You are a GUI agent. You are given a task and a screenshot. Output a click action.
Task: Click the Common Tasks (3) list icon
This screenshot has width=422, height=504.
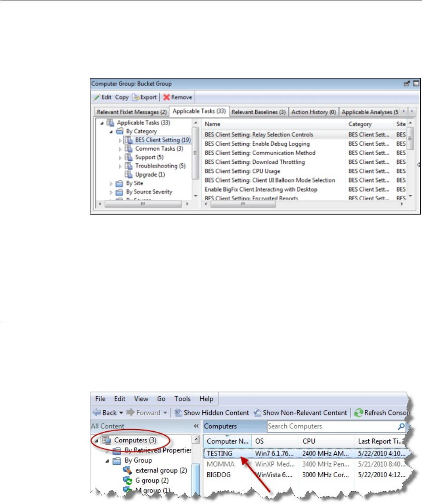(x=128, y=148)
